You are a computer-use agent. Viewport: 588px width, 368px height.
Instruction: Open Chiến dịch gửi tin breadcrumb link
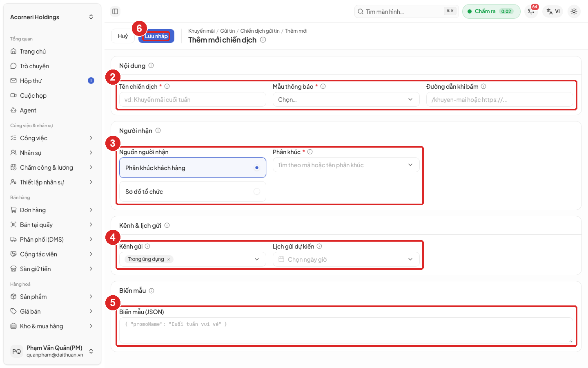pos(260,31)
